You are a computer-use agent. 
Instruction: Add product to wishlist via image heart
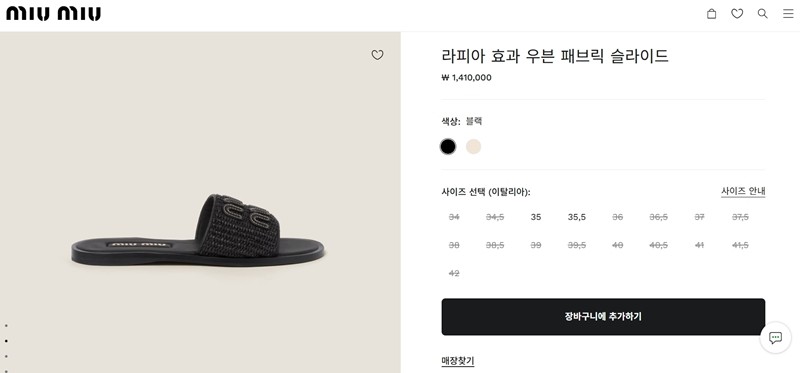tap(377, 55)
